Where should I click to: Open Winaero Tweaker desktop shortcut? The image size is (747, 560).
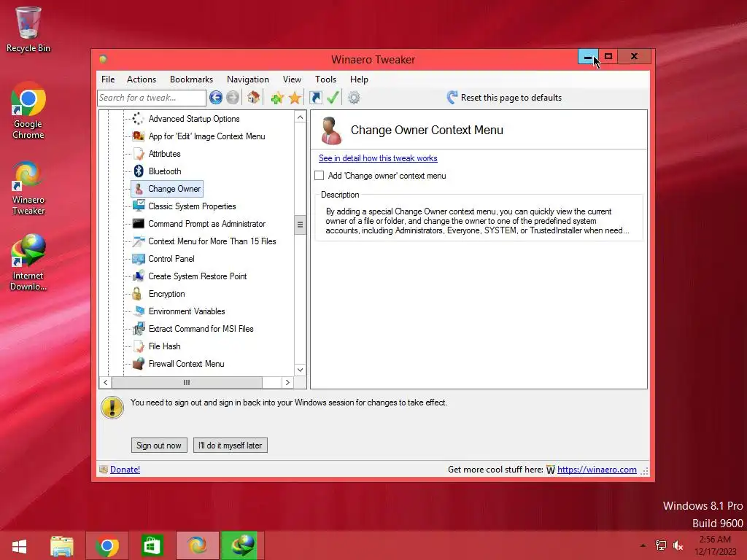[x=28, y=188]
